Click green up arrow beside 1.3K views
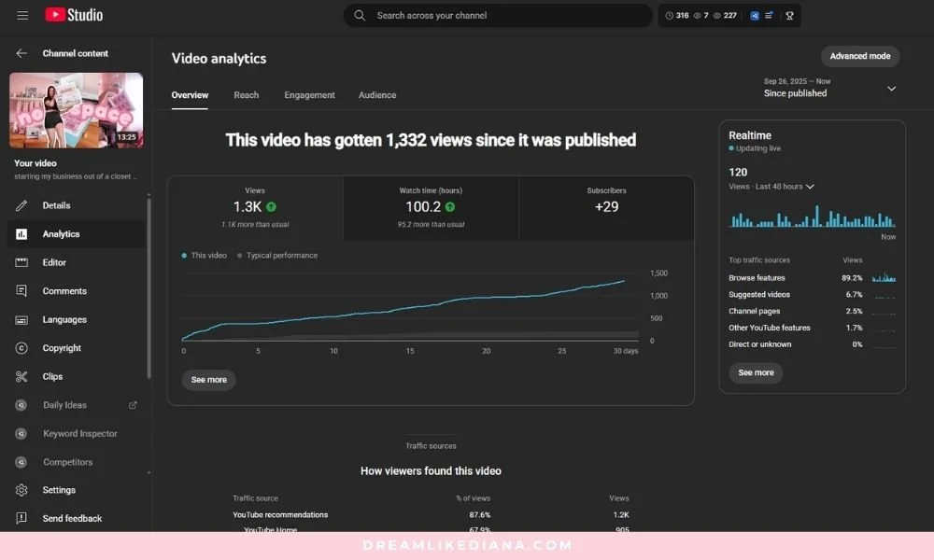This screenshot has height=560, width=934. 271,207
